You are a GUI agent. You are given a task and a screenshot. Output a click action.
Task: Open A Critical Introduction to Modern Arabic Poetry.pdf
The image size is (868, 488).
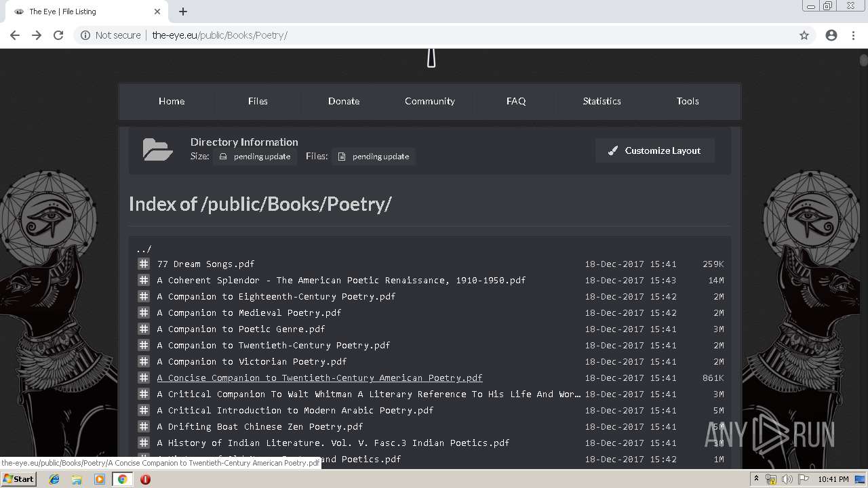[x=295, y=410]
